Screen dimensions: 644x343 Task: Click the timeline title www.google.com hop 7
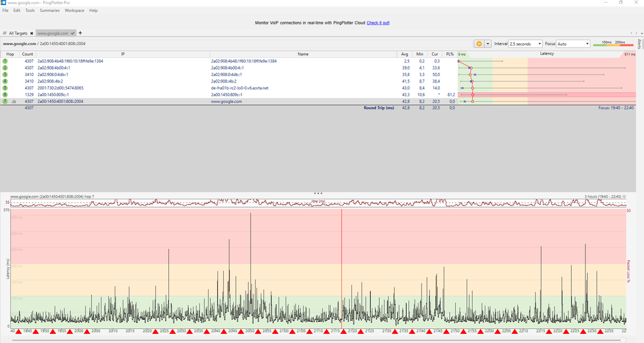(52, 197)
